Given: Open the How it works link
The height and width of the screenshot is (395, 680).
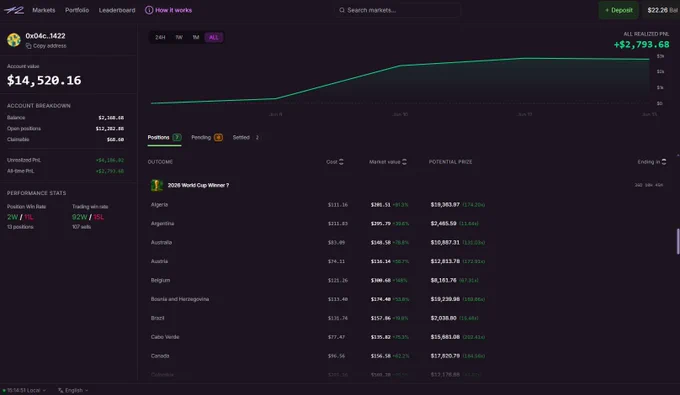Looking at the screenshot, I should pos(168,10).
